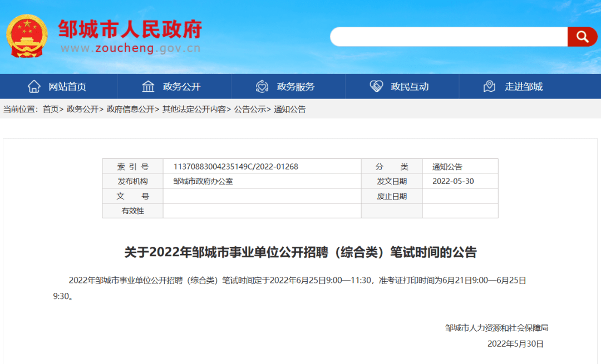
Task: Click the home icon beside 网站首页
Action: (35, 86)
